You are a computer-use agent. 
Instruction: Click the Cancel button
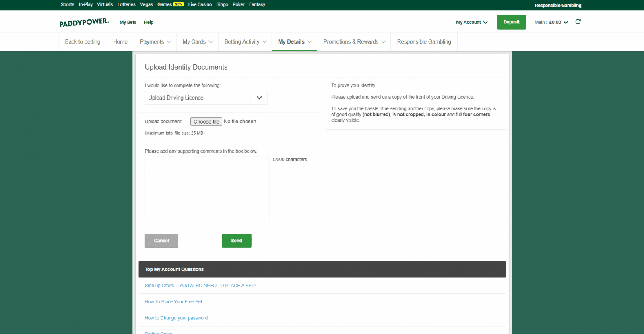click(x=161, y=241)
